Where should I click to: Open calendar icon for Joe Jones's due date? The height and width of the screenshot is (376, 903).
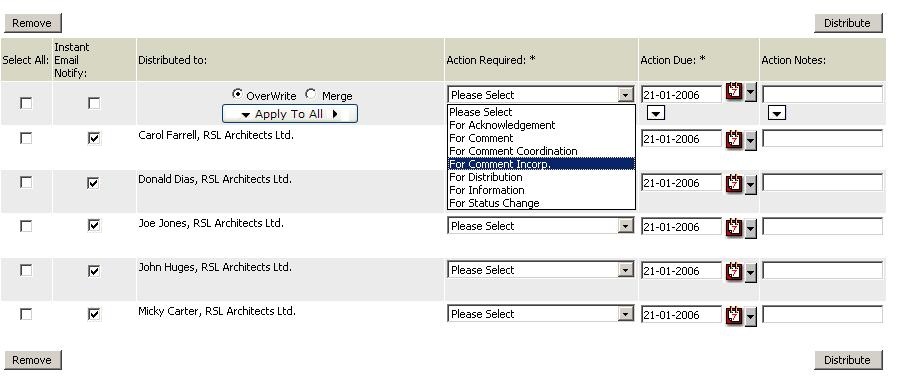tap(734, 227)
